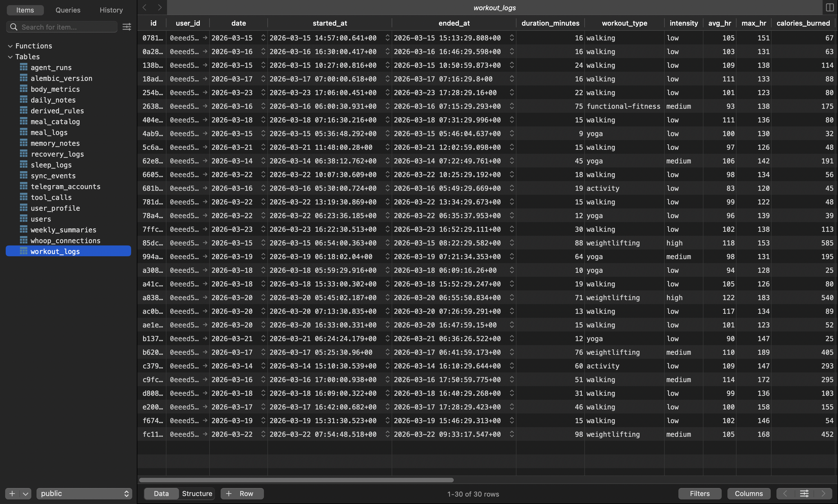
Task: Open the Queries tab
Action: coord(68,10)
